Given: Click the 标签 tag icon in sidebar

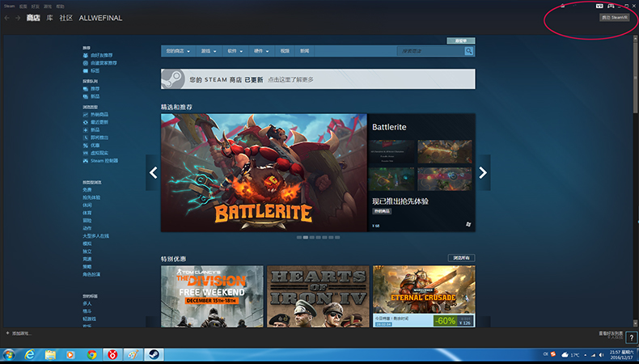Looking at the screenshot, I should click(x=86, y=71).
